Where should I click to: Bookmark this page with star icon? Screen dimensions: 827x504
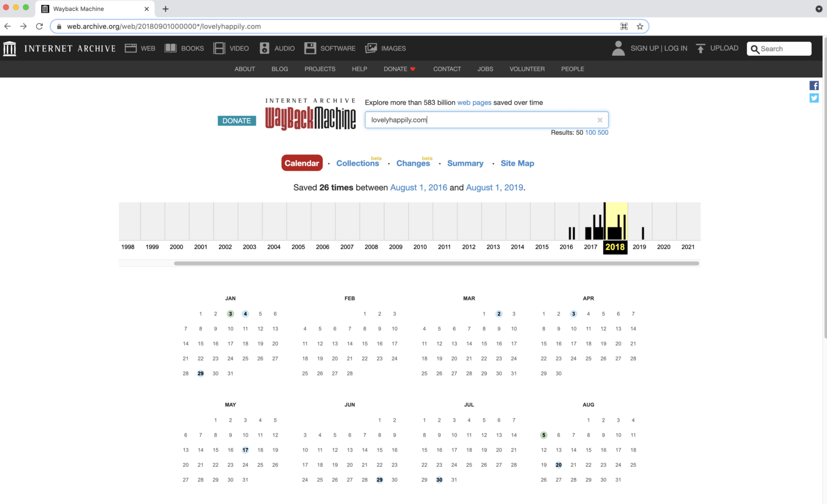[640, 26]
